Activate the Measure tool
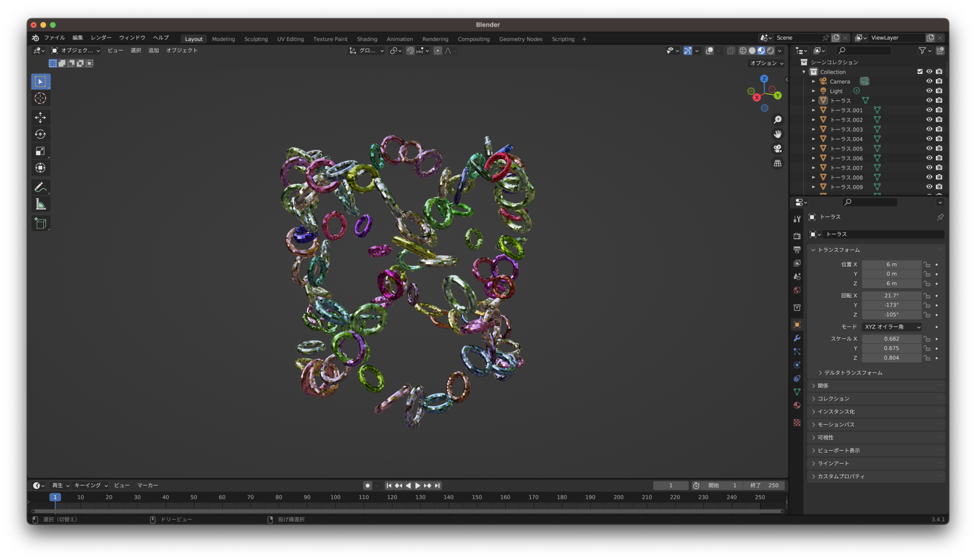The image size is (976, 560). pyautogui.click(x=41, y=203)
